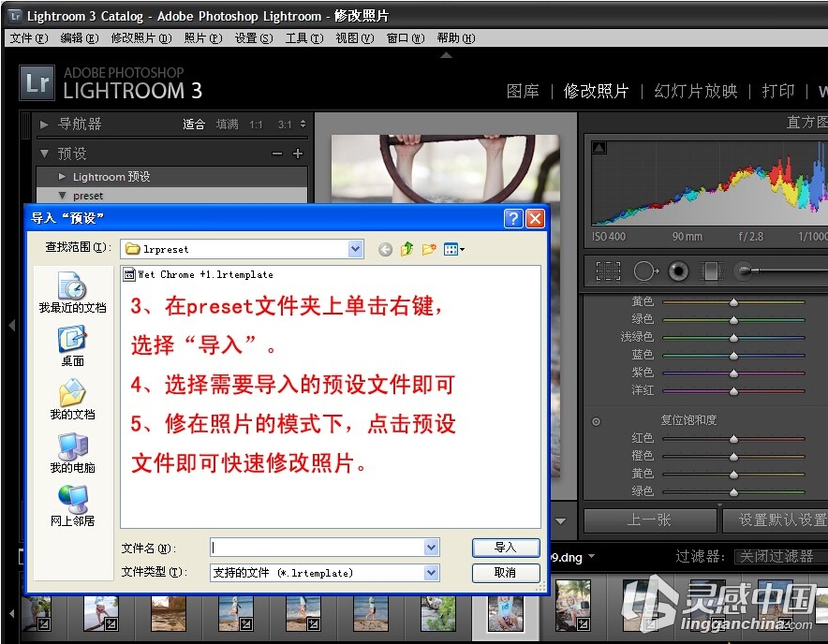Image resolution: width=828 pixels, height=644 pixels.
Task: Open My Recent Documents shortcut
Action: tap(72, 293)
